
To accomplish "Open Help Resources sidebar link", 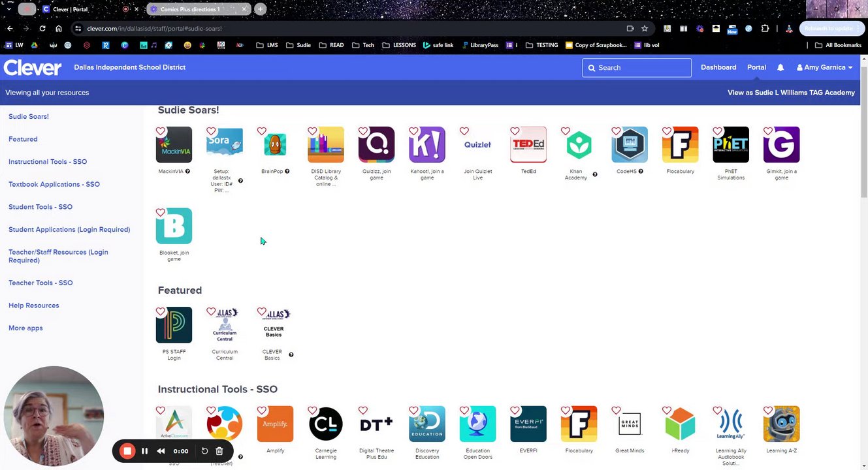I will pyautogui.click(x=34, y=305).
